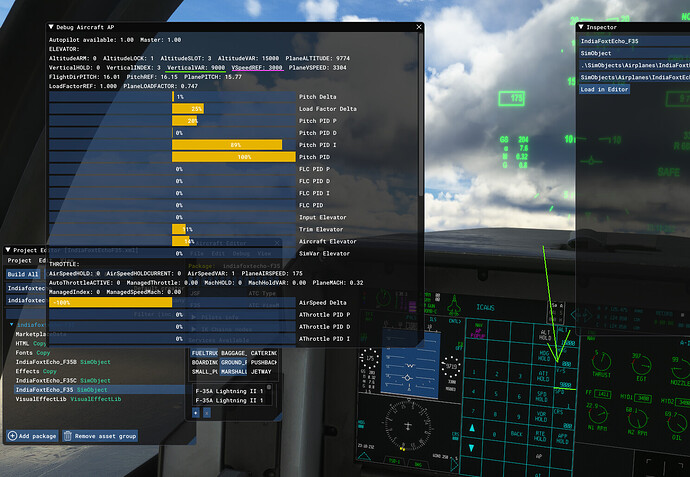Click the .\SimObjects\Airplanes path in Inspector

point(634,65)
